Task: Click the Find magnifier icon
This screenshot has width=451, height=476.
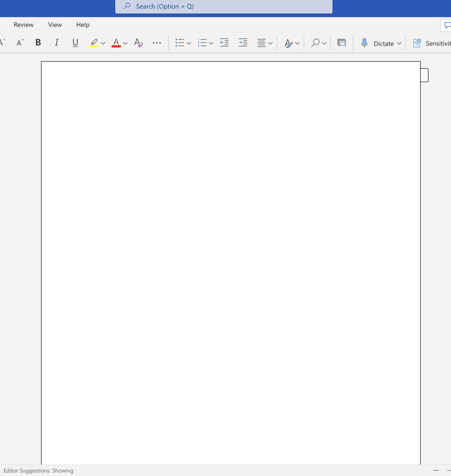Action: (315, 43)
